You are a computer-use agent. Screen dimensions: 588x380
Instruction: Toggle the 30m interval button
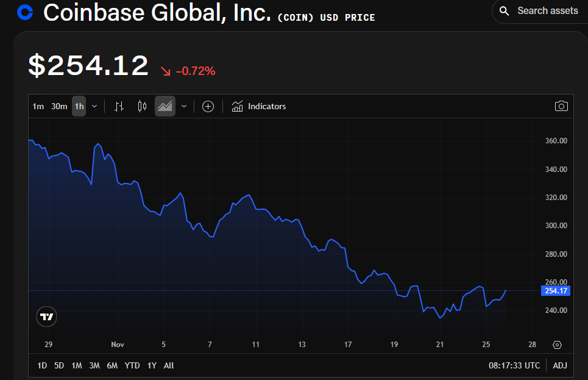point(59,107)
